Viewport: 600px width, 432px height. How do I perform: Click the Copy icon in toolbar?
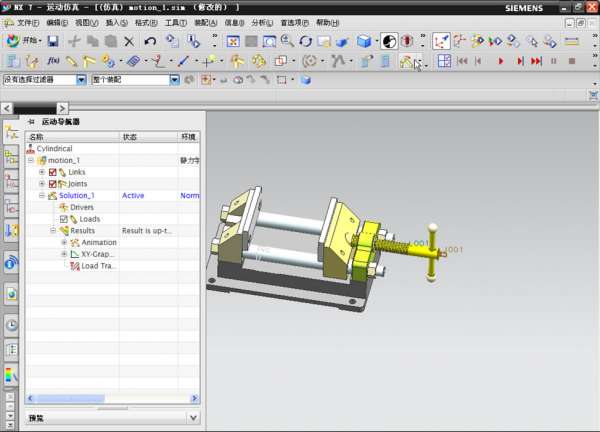(x=92, y=41)
